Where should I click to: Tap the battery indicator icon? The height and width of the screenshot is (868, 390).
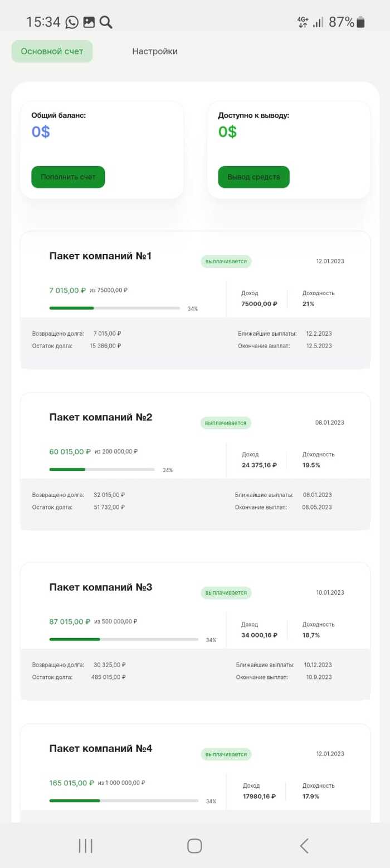[361, 22]
